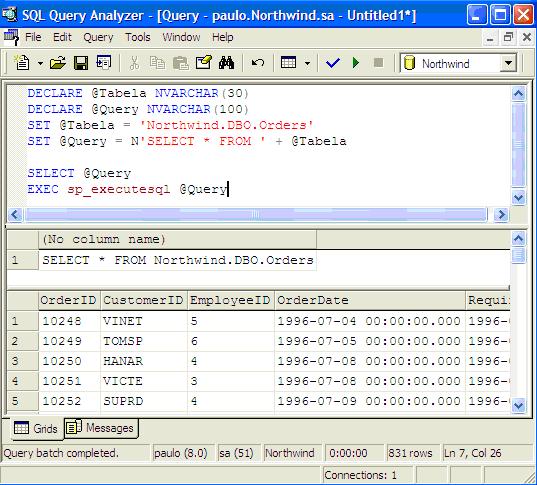Click the query editor scroll down arrow
The width and height of the screenshot is (537, 485).
[x=519, y=198]
